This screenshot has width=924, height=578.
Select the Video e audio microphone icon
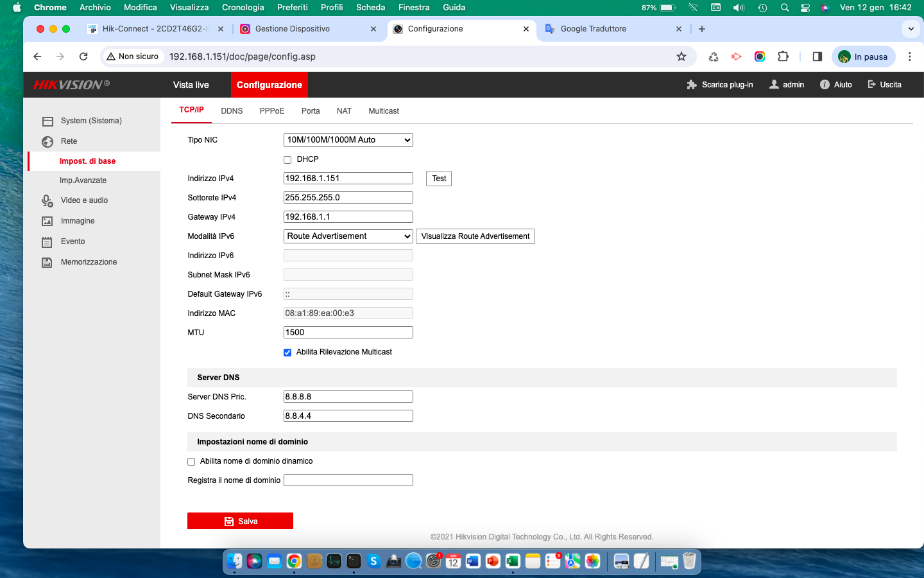tap(47, 201)
